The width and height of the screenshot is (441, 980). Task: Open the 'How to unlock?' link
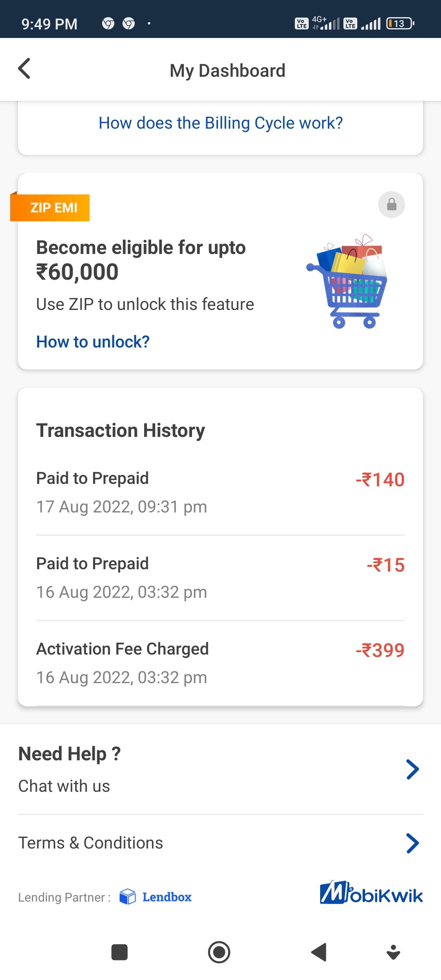pyautogui.click(x=93, y=342)
